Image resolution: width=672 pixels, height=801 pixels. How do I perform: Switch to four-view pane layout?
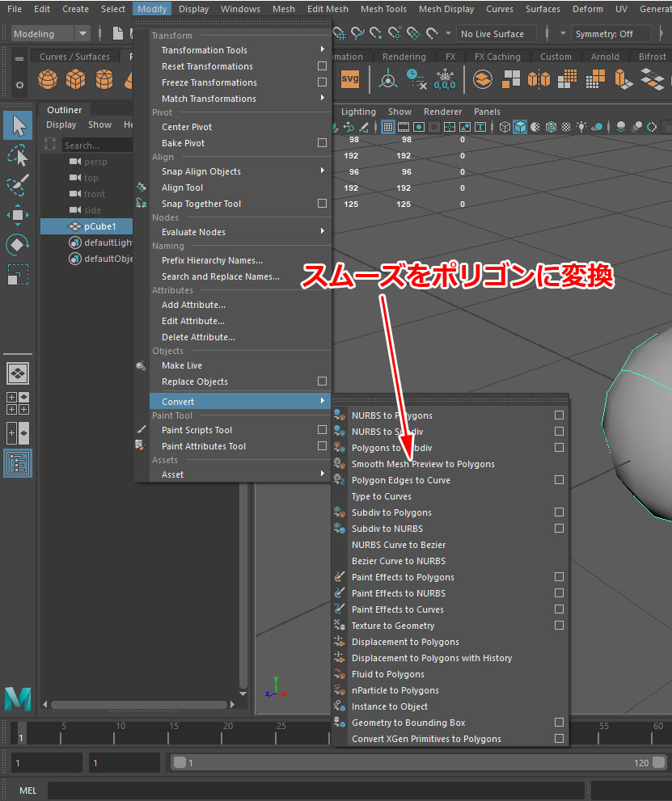[x=18, y=403]
